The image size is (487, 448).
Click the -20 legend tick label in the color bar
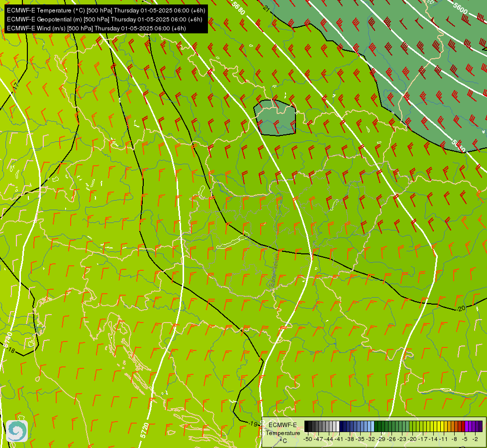click(x=412, y=439)
